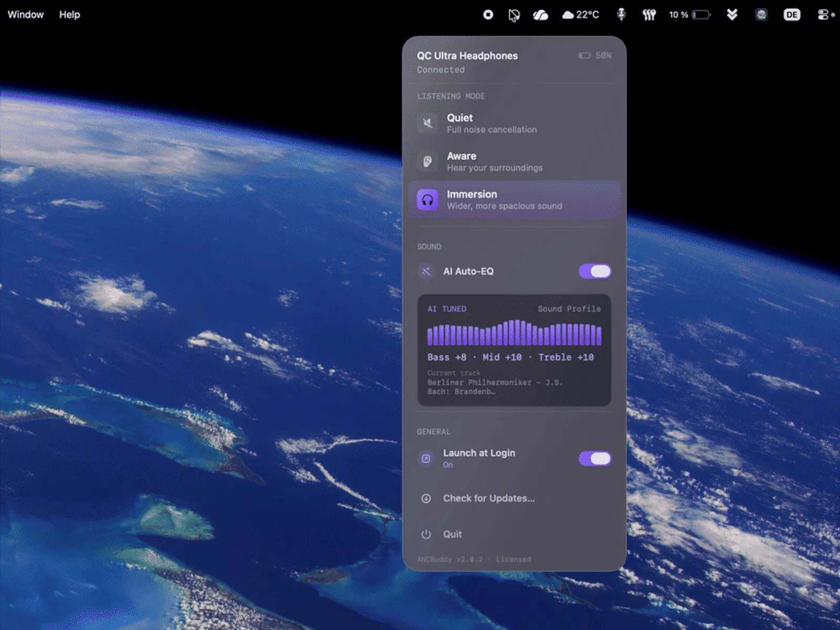Click the double chevron menu bar icon
The height and width of the screenshot is (630, 840).
coord(732,15)
